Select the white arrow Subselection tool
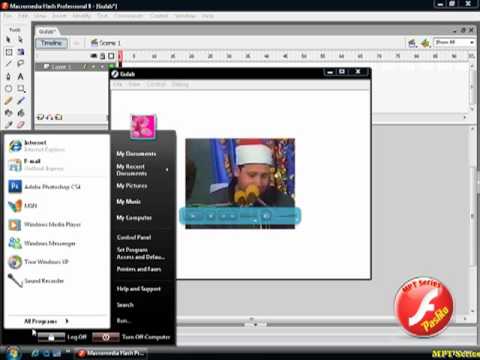The width and height of the screenshot is (480, 360). 20,40
